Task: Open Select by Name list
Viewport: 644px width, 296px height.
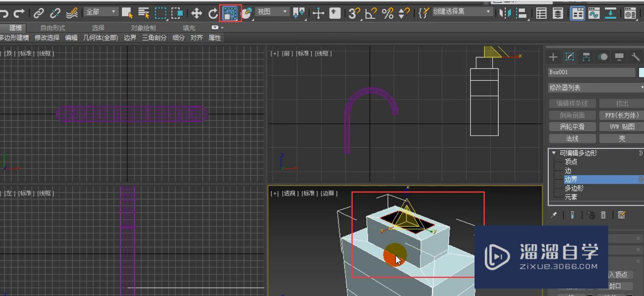Action: (x=144, y=13)
